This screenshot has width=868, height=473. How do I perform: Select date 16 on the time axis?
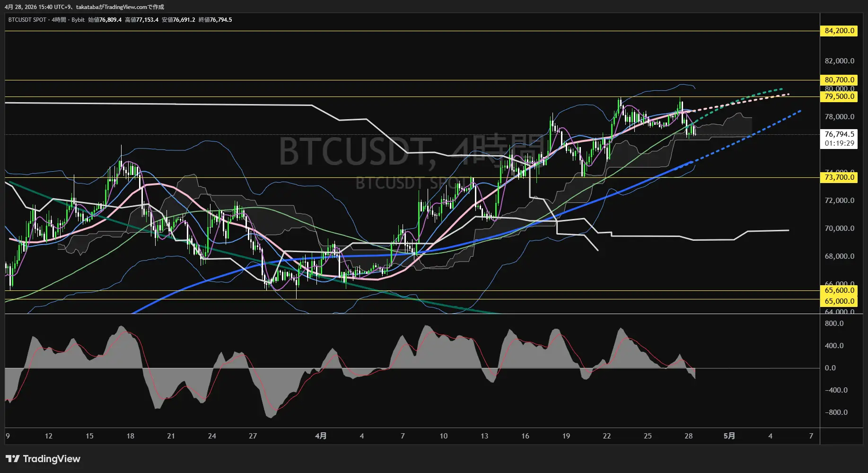[525, 436]
